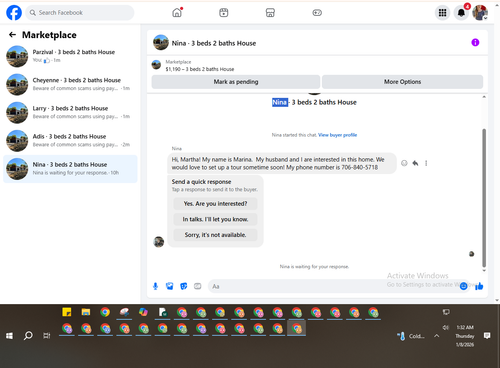Click the $1,190 – 3 beds 2 baths House text
The width and height of the screenshot is (500, 368).
[x=200, y=69]
